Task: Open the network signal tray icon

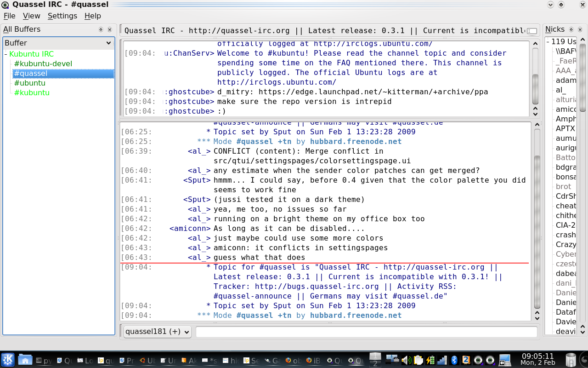Action: click(x=442, y=360)
